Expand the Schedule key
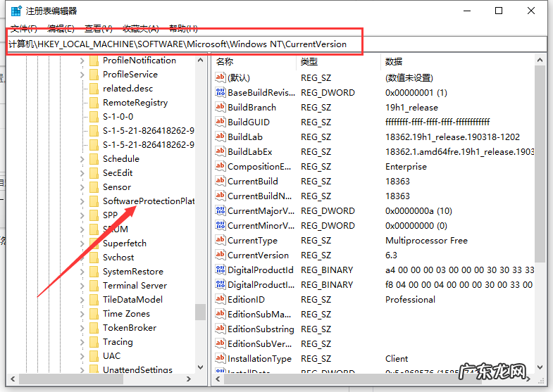The width and height of the screenshot is (553, 392). (x=82, y=159)
